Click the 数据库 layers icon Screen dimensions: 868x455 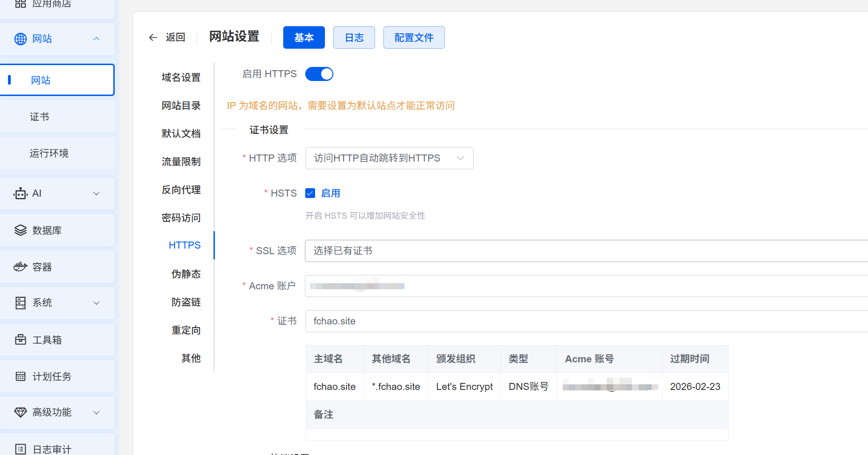(x=21, y=230)
